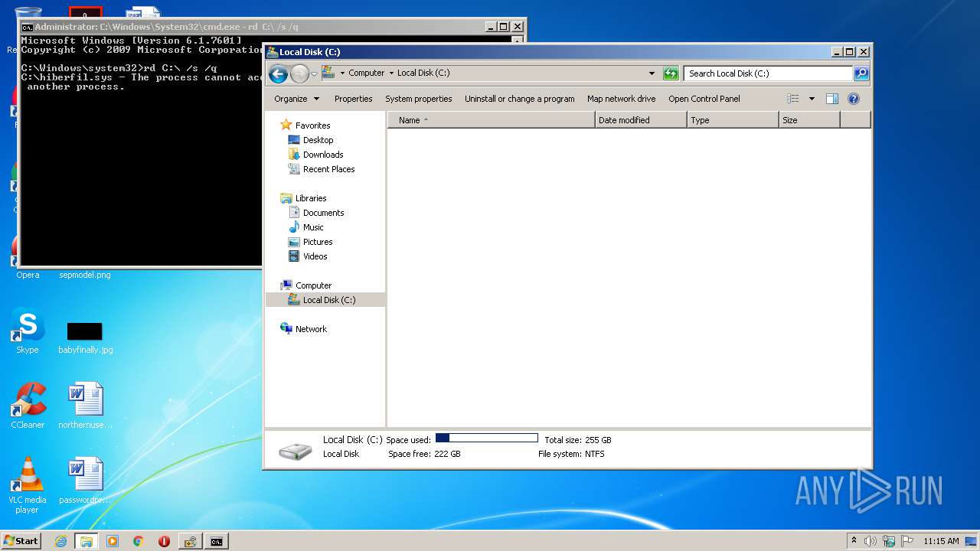This screenshot has height=551, width=980.
Task: Choose Map network drive
Action: click(x=622, y=99)
